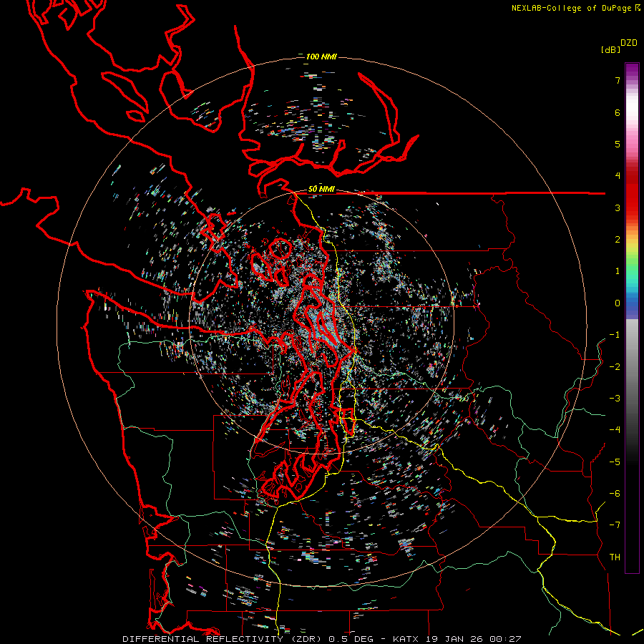Click the colorbar value -7 label
Viewport: 644px width, 644px height.
615,525
